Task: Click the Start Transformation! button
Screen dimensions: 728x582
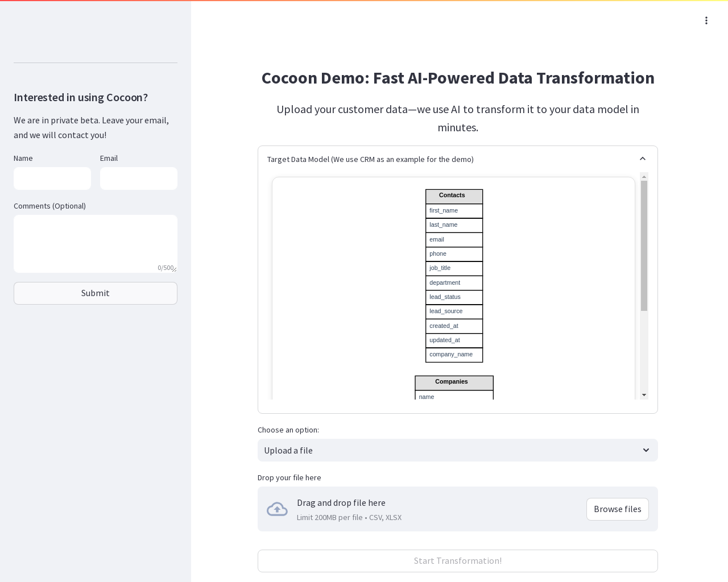Action: 458,561
